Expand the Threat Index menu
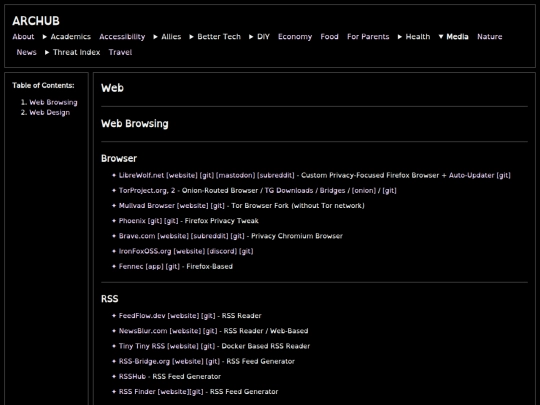The image size is (540, 405). pos(47,52)
